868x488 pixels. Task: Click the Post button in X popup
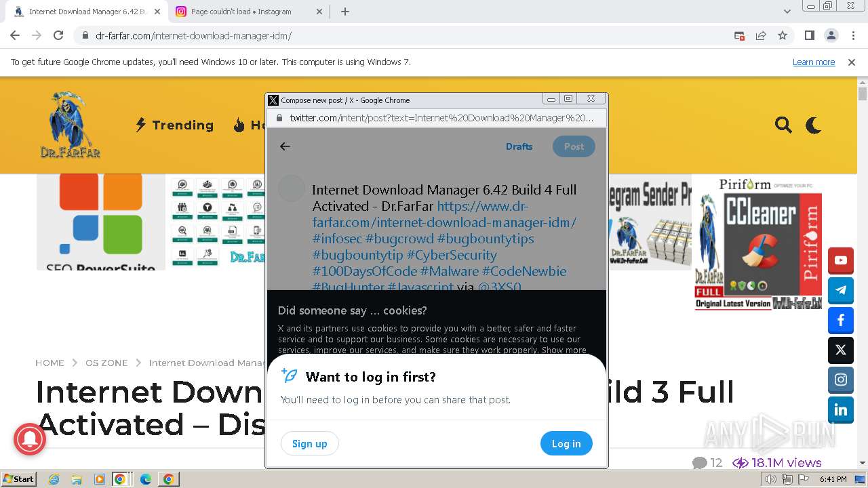point(574,146)
